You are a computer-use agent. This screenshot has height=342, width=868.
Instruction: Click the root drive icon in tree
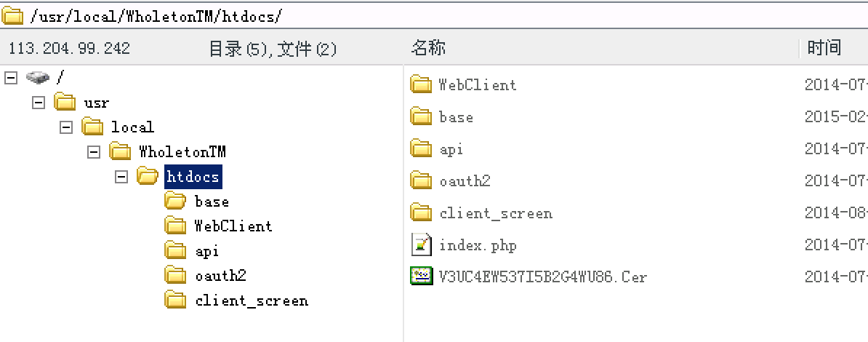click(x=38, y=78)
